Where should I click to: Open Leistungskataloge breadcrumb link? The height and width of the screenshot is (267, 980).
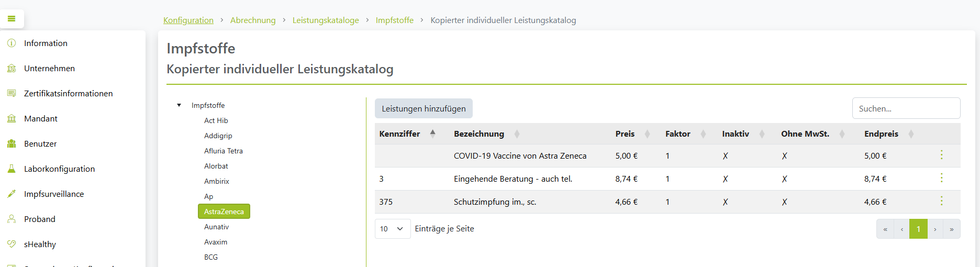tap(326, 20)
